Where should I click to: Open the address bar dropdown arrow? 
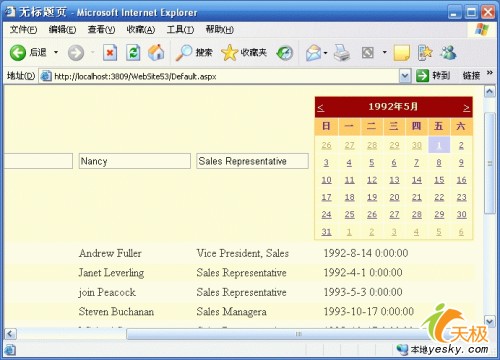405,76
